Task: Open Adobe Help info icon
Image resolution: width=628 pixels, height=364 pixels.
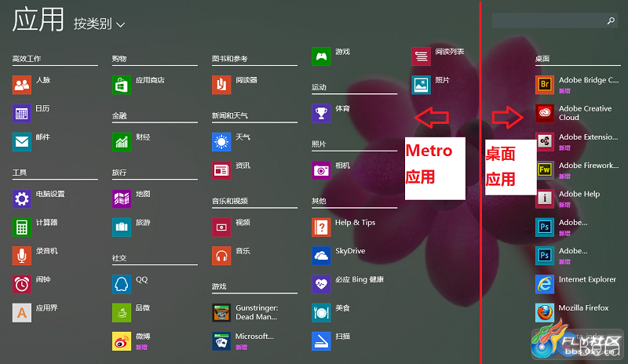Action: tap(545, 198)
